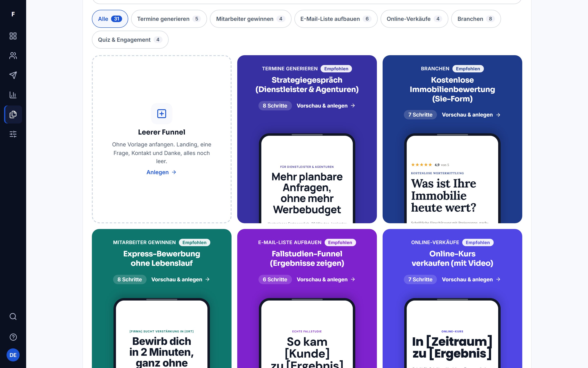Screen dimensions: 588x368
Task: Open the settings sliders icon in sidebar
Action: pyautogui.click(x=13, y=134)
